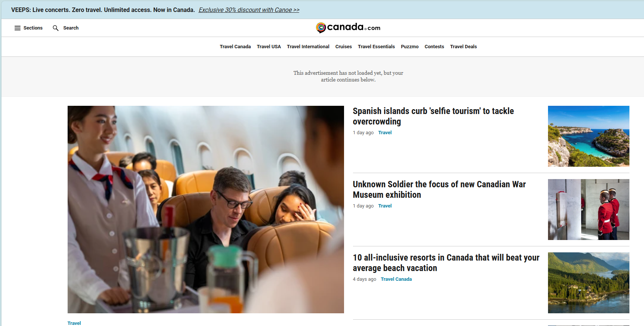Viewport: 644px width, 326px height.
Task: Open the Travel Canada nav item
Action: [x=235, y=47]
